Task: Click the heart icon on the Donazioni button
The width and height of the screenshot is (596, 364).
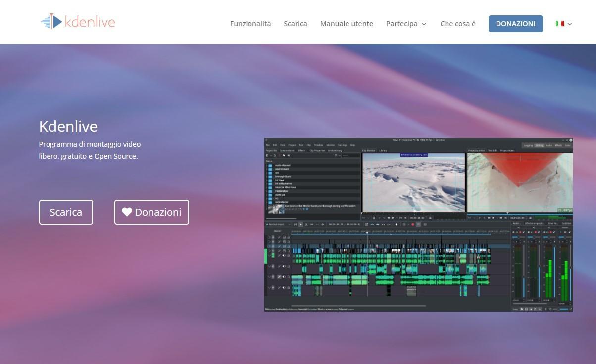Action: coord(127,212)
